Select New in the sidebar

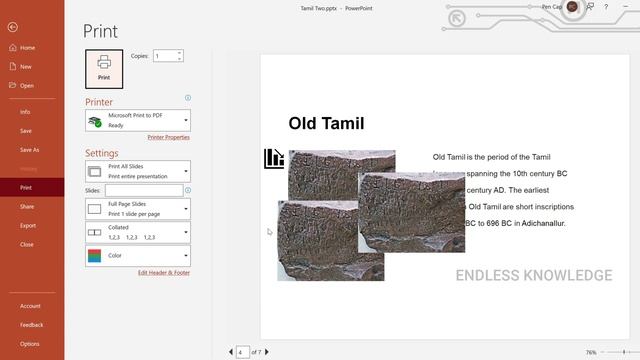point(26,67)
